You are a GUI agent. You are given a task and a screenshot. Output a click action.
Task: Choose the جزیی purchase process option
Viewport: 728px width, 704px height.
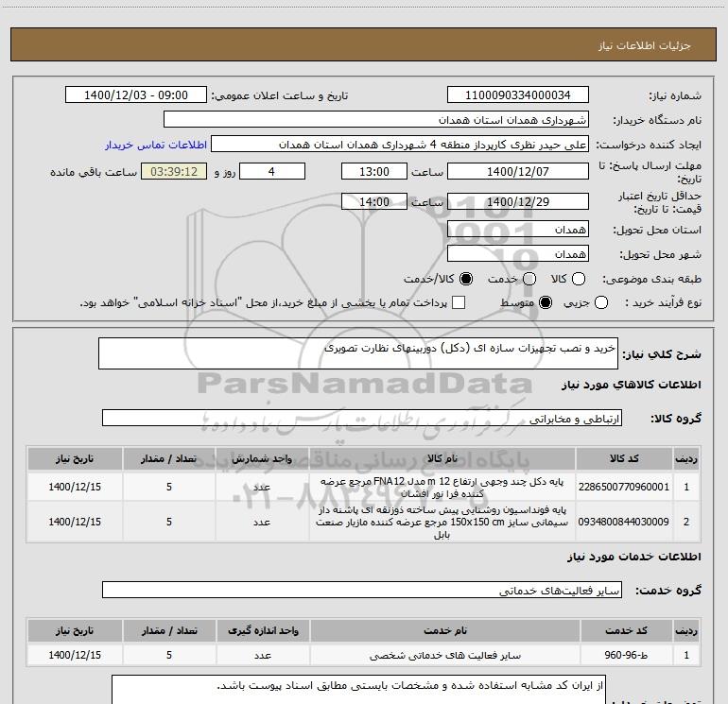pos(601,303)
